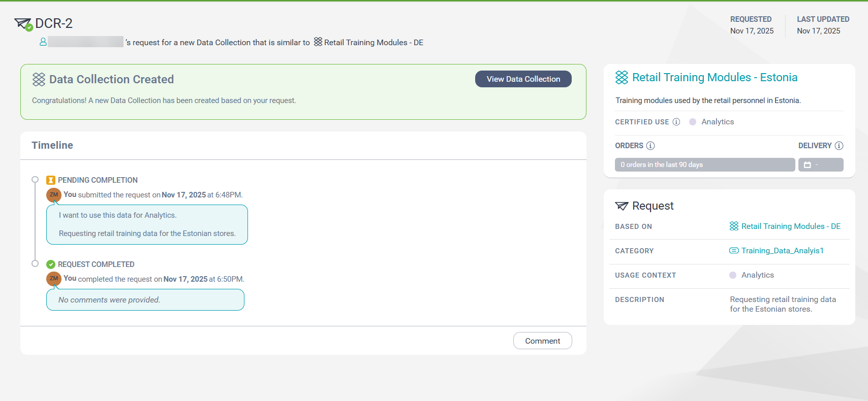Screen dimensions: 868x401
Task: Click the requester user profile icon
Action: (43, 42)
